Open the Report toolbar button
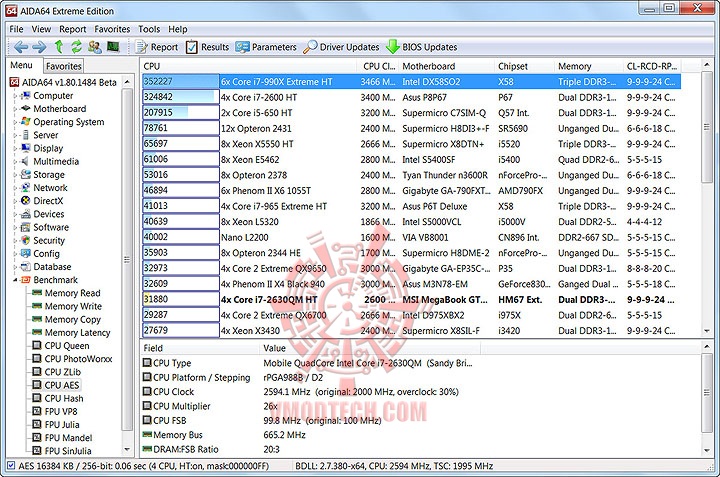The height and width of the screenshot is (477, 720). pyautogui.click(x=156, y=47)
